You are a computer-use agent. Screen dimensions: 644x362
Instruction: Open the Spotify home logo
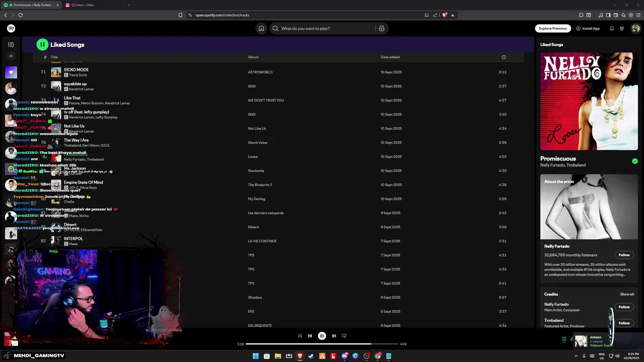11,29
